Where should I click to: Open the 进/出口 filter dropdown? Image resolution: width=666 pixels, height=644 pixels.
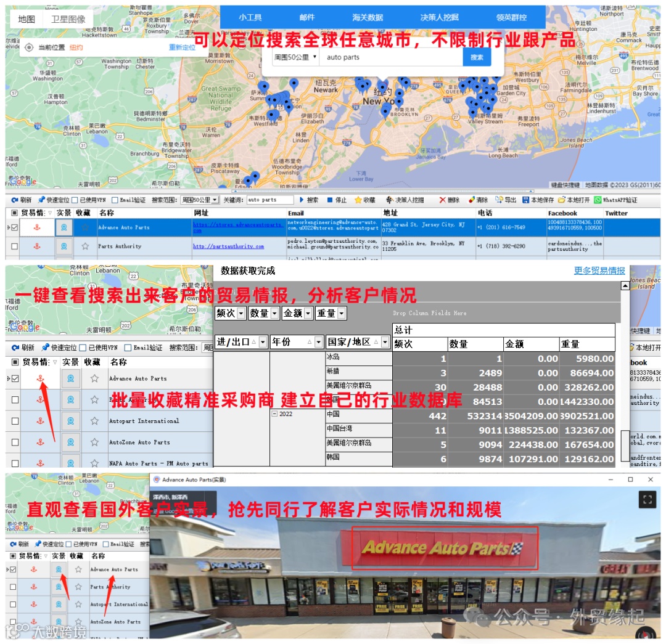pos(263,342)
